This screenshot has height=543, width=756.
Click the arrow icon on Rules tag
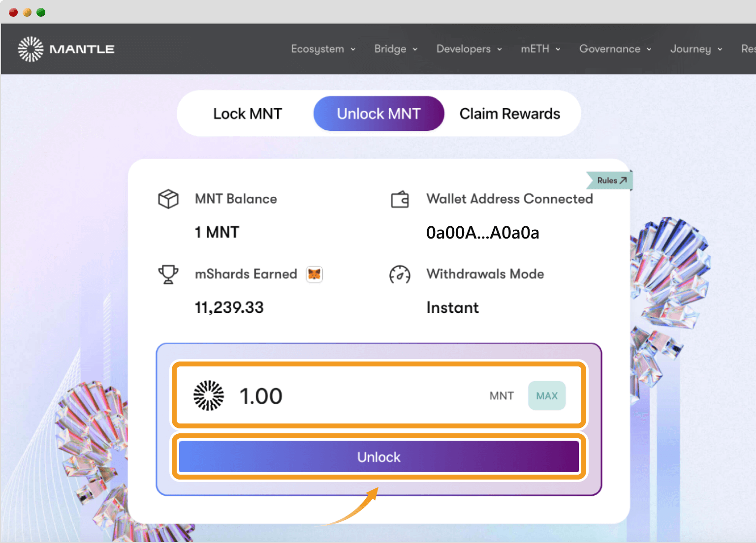pyautogui.click(x=623, y=180)
